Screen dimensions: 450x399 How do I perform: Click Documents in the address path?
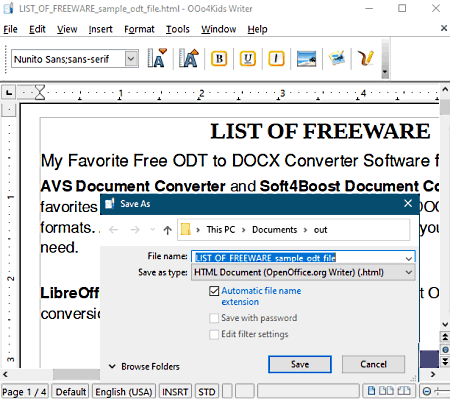274,230
